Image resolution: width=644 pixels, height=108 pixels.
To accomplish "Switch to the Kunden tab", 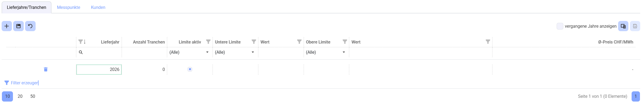I will [x=98, y=7].
